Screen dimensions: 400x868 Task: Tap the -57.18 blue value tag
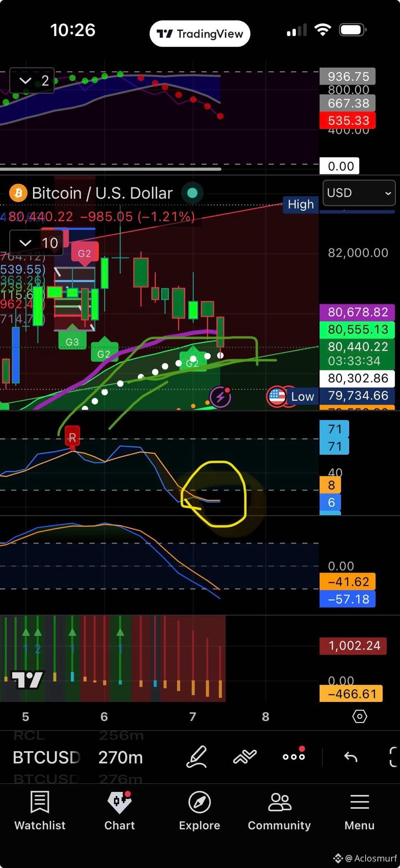coord(347,599)
